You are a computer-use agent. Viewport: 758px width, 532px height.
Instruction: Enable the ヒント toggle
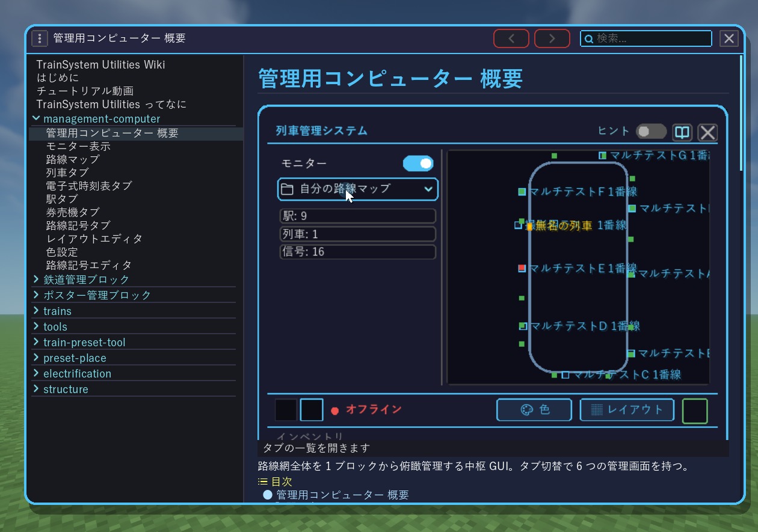click(652, 132)
